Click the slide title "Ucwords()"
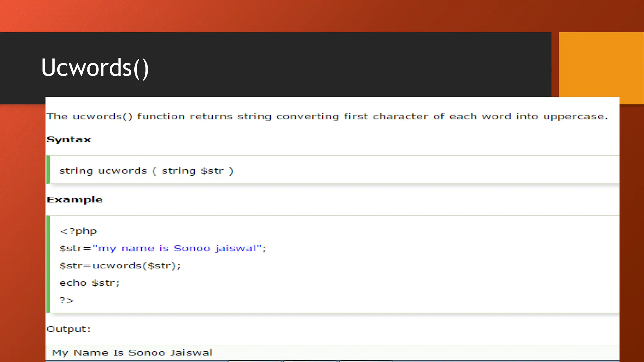The image size is (644, 362). click(x=95, y=68)
